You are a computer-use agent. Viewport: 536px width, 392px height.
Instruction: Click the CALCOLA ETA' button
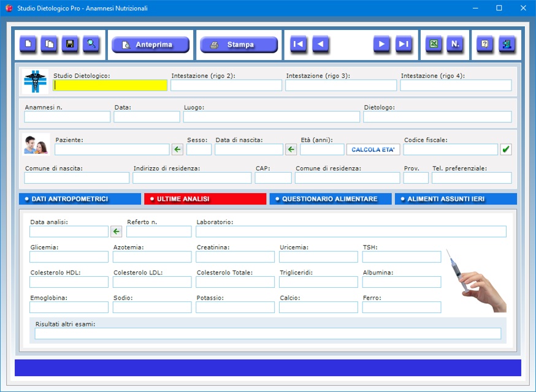(373, 149)
